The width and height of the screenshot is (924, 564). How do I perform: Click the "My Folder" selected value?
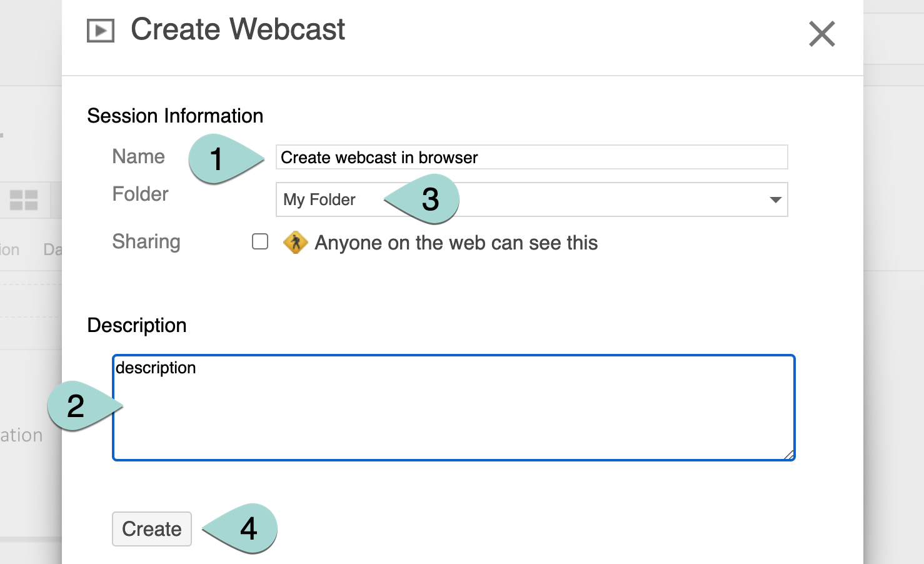(x=319, y=199)
